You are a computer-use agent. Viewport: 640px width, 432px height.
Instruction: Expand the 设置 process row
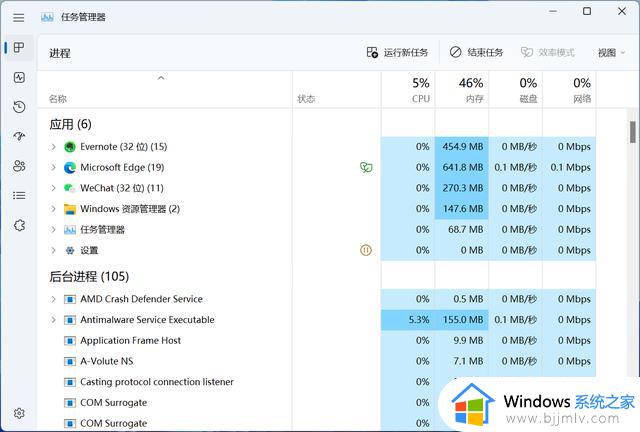point(53,250)
